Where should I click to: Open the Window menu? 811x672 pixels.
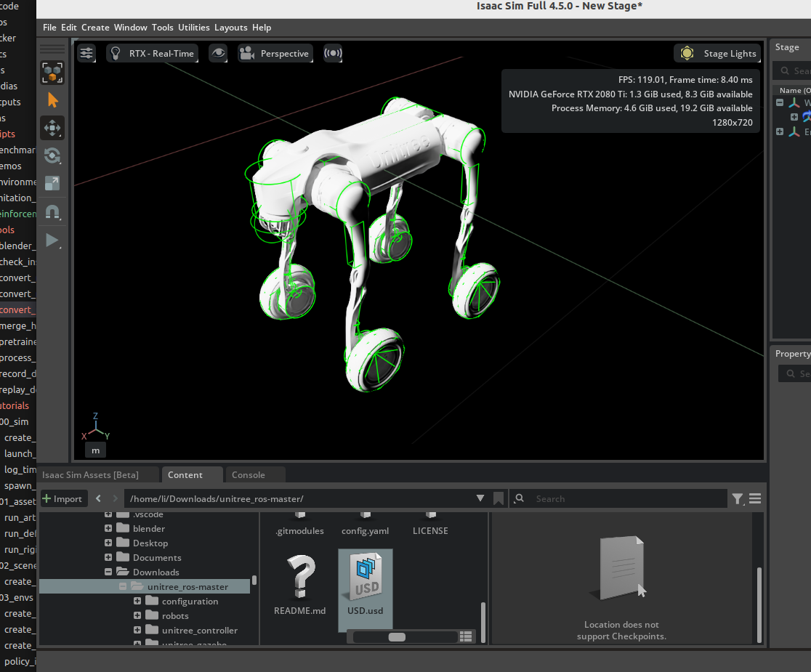pyautogui.click(x=130, y=28)
